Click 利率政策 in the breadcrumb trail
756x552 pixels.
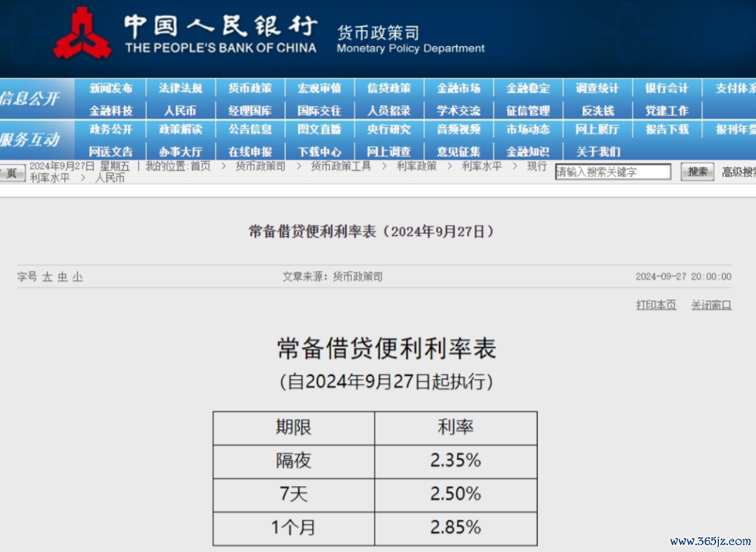click(x=416, y=167)
